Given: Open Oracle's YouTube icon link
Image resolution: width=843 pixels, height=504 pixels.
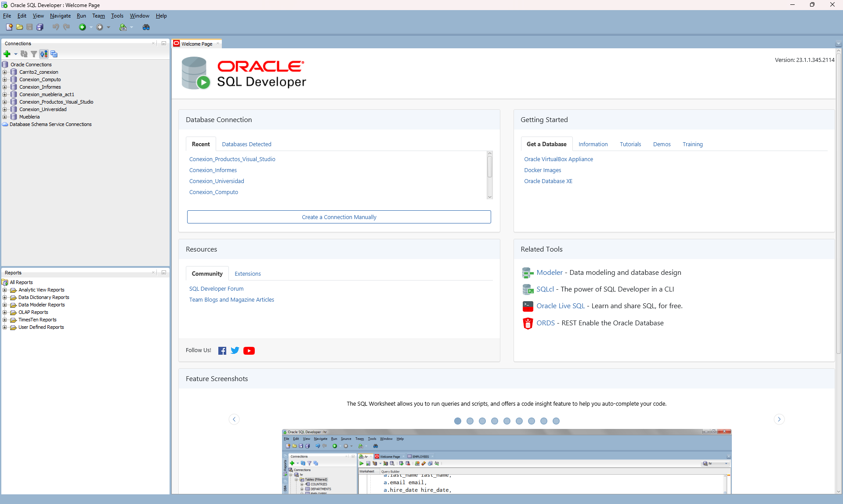Looking at the screenshot, I should pyautogui.click(x=249, y=350).
